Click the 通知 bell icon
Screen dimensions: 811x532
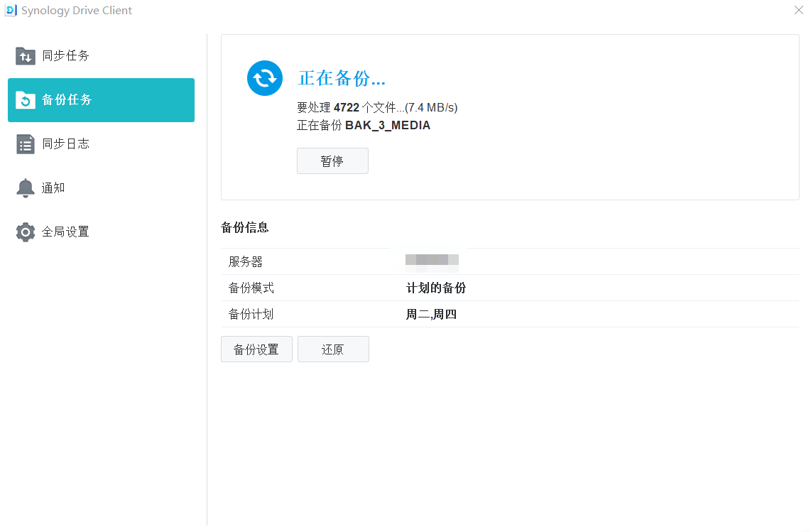[x=26, y=188]
